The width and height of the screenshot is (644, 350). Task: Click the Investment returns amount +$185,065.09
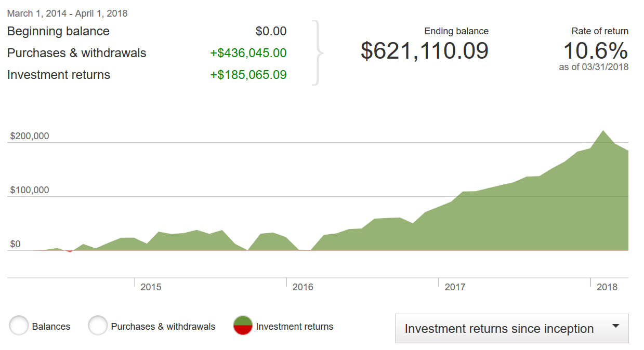click(x=248, y=75)
